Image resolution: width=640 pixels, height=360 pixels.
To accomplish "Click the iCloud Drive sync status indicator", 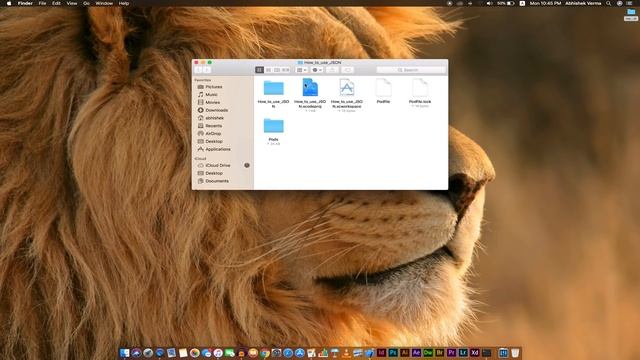I will (247, 165).
